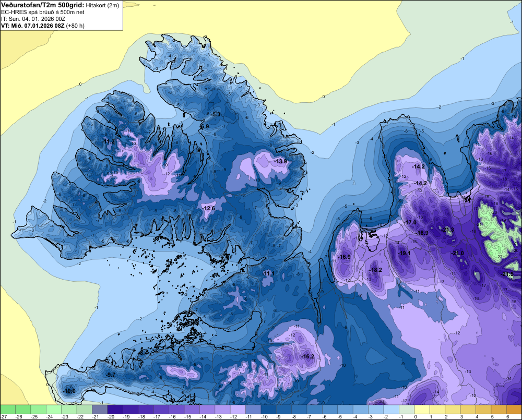
Task: Click the light blue legend swatch labeled -2
Action: 391,410
